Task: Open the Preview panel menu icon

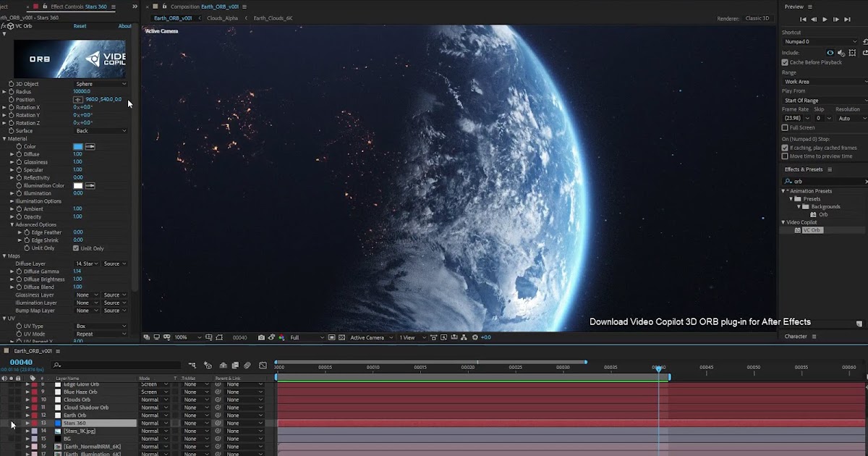Action: [x=810, y=7]
